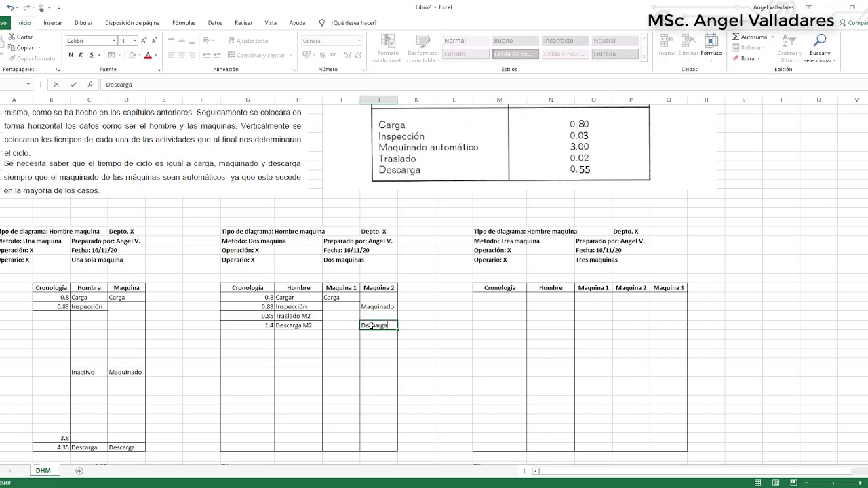Select the DHM sheet tab
The image size is (868, 488).
pos(43,470)
